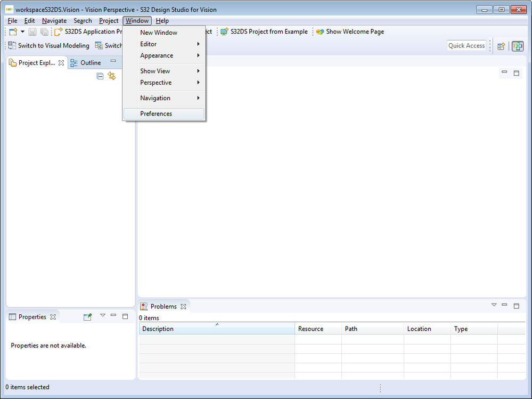
Task: Start S32DS Application Project wizard
Action: point(88,31)
